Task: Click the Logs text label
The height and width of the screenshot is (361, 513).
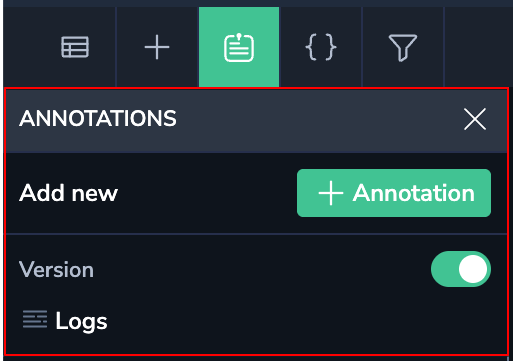Action: 81,321
